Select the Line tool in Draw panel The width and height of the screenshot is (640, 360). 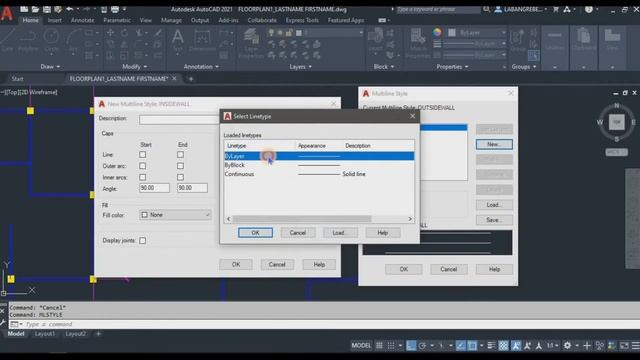[x=7, y=40]
